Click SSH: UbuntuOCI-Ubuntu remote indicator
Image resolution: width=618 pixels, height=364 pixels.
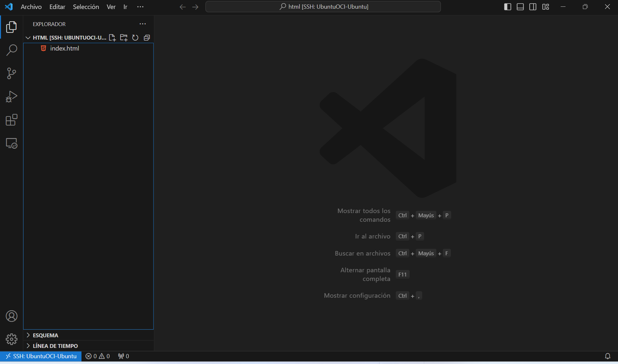(x=41, y=356)
